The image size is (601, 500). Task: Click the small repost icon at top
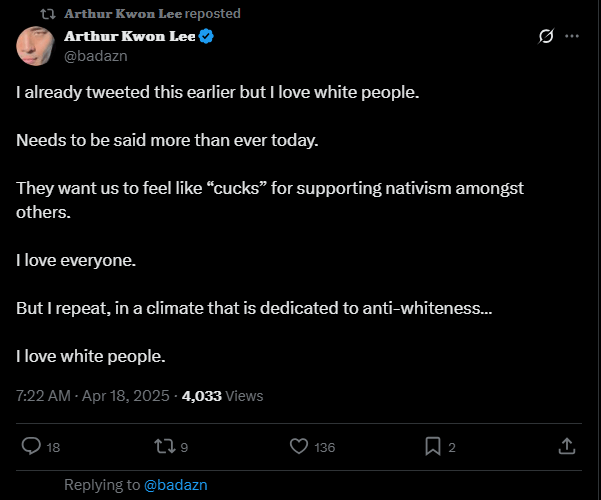click(47, 14)
